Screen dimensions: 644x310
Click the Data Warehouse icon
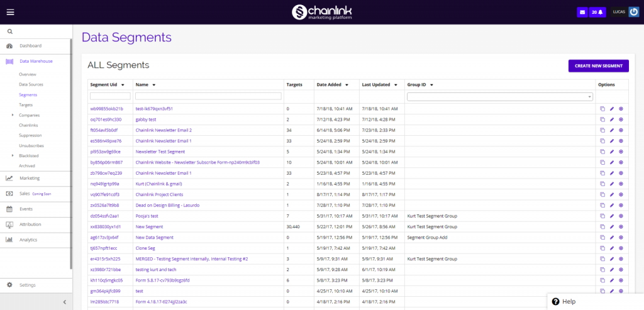(9, 62)
